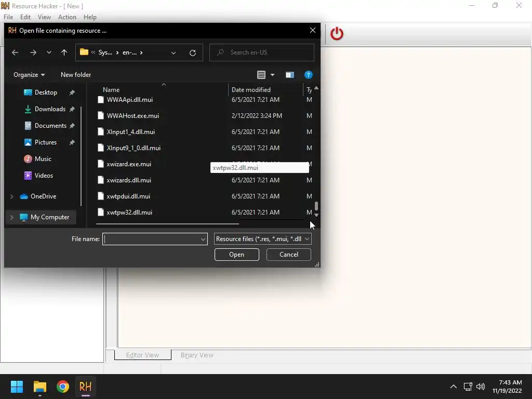Select file xwizard.exe.mui
532x399 pixels.
[129, 164]
